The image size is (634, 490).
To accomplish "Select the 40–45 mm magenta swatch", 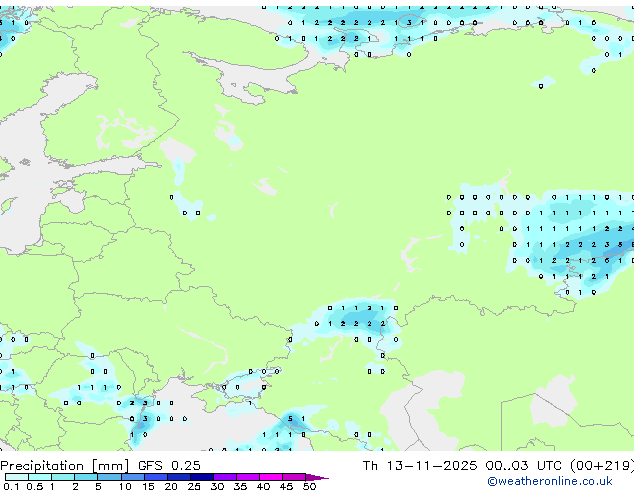I will 271,477.
